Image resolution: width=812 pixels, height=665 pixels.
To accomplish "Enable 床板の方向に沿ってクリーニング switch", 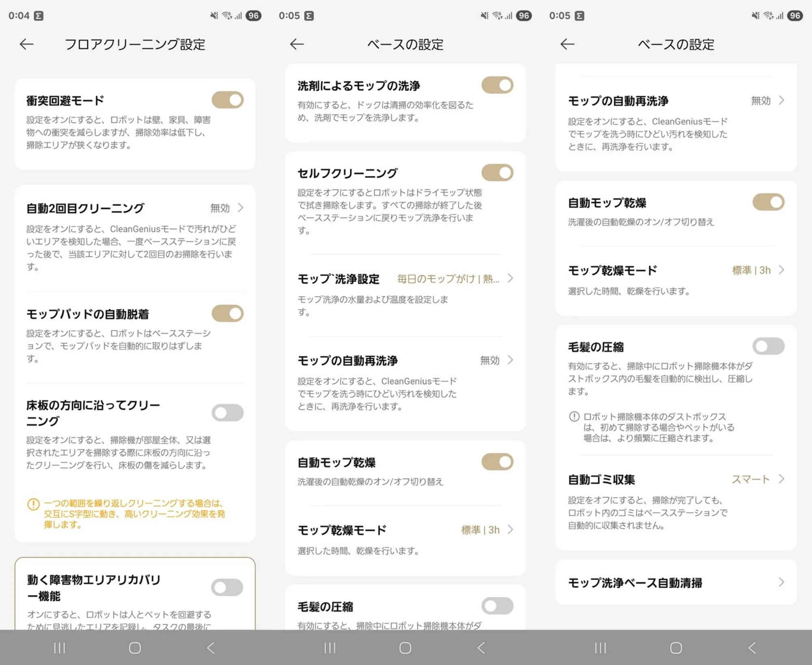I will pyautogui.click(x=227, y=413).
